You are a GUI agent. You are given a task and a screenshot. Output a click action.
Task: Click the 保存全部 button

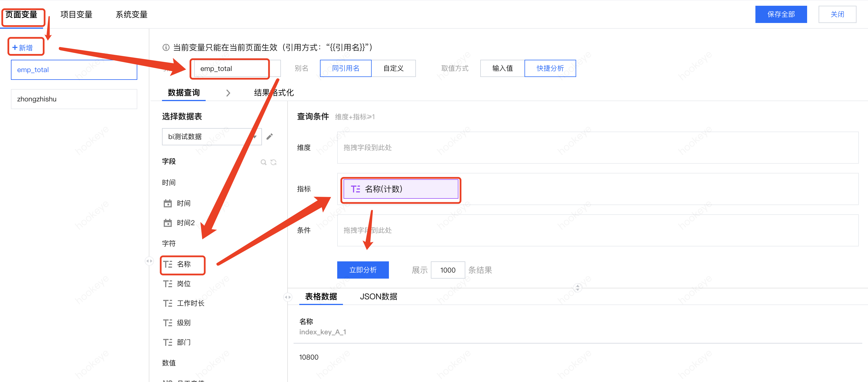pyautogui.click(x=781, y=14)
